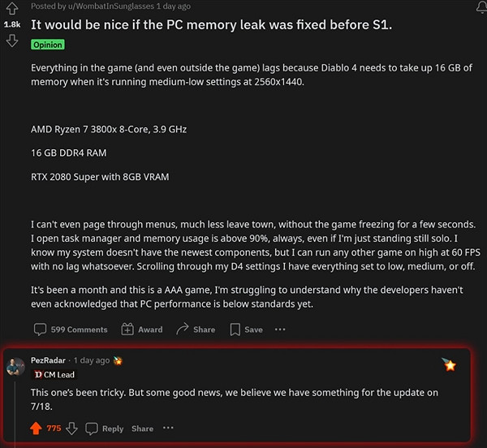Expand the comment's more options ellipsis
Viewport: 487px width, 448px height.
(168, 429)
